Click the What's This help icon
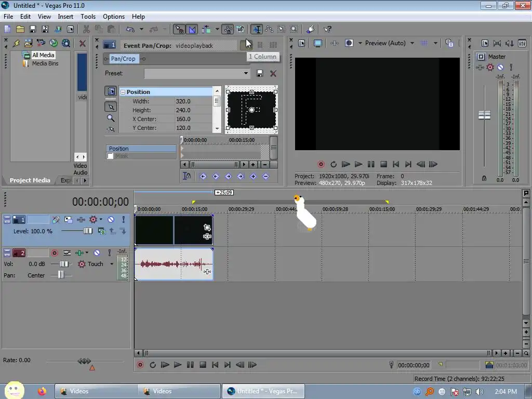Viewport: 532px width, 399px height. click(327, 29)
